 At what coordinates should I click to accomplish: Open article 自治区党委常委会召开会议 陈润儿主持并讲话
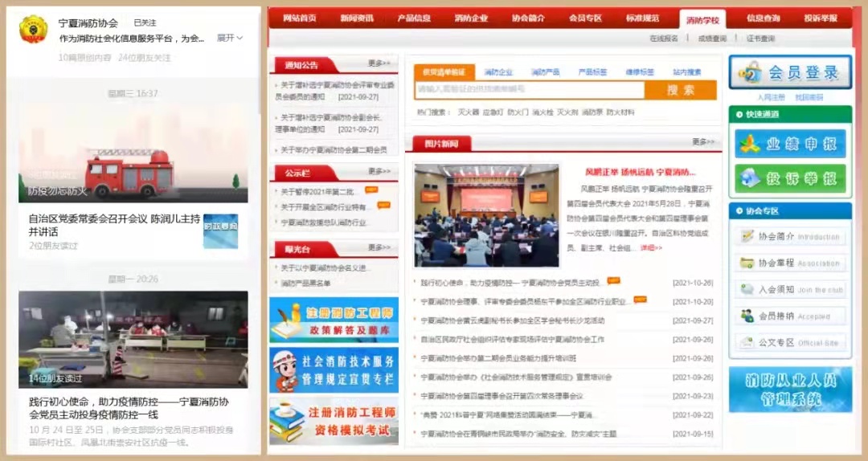click(x=115, y=225)
